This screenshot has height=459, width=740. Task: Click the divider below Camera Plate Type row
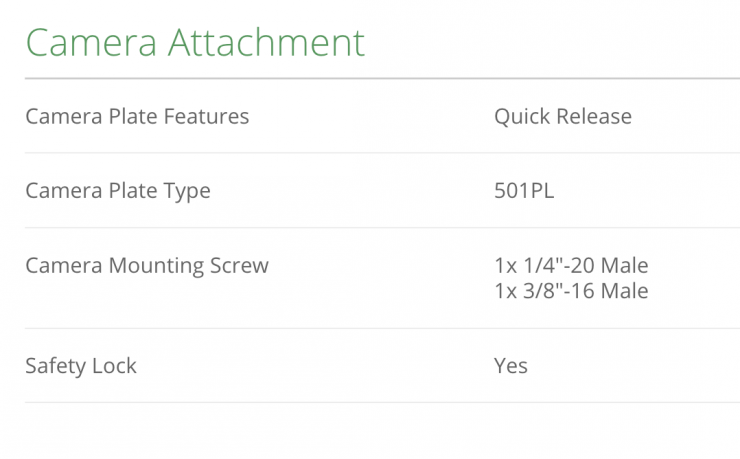(382, 228)
